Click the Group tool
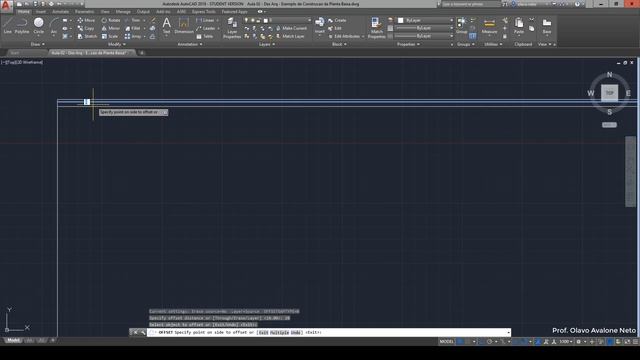 (462, 25)
